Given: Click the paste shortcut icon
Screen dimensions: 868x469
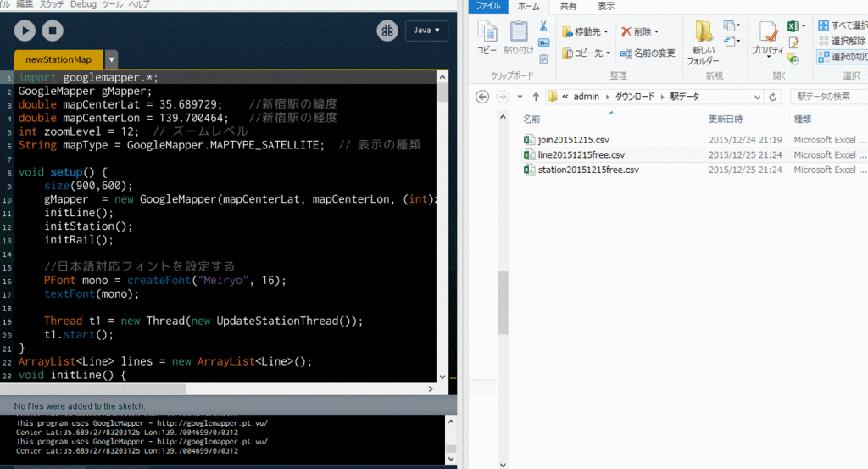Looking at the screenshot, I should (543, 59).
